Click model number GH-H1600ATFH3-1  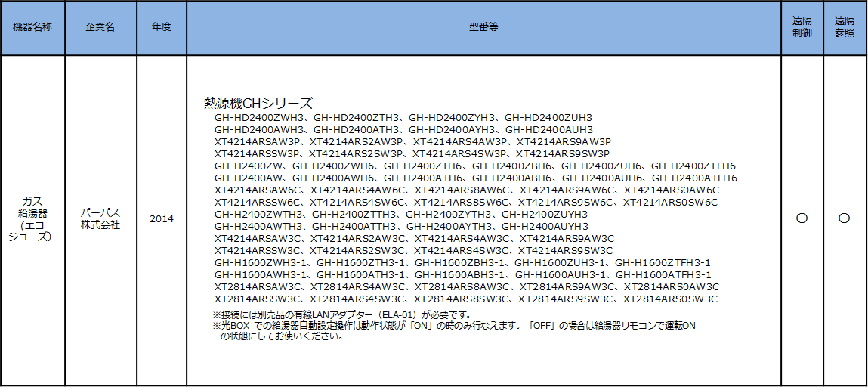pos(663,274)
